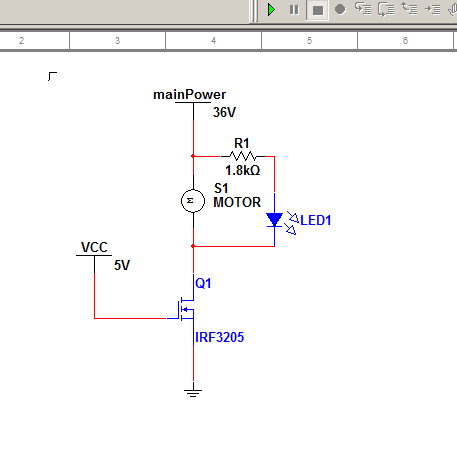Pause the running simulation
Viewport: 457px width, 470px height.
tap(294, 10)
